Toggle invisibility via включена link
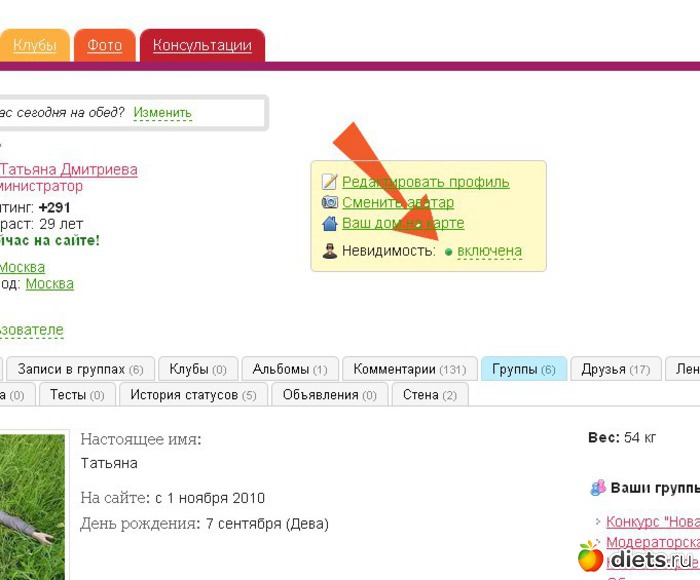 [x=489, y=251]
